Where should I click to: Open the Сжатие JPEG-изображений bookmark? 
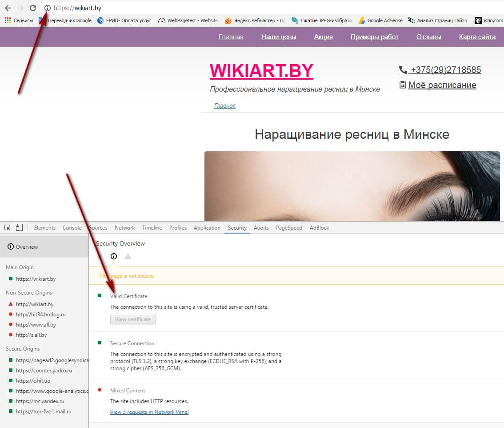pyautogui.click(x=321, y=20)
